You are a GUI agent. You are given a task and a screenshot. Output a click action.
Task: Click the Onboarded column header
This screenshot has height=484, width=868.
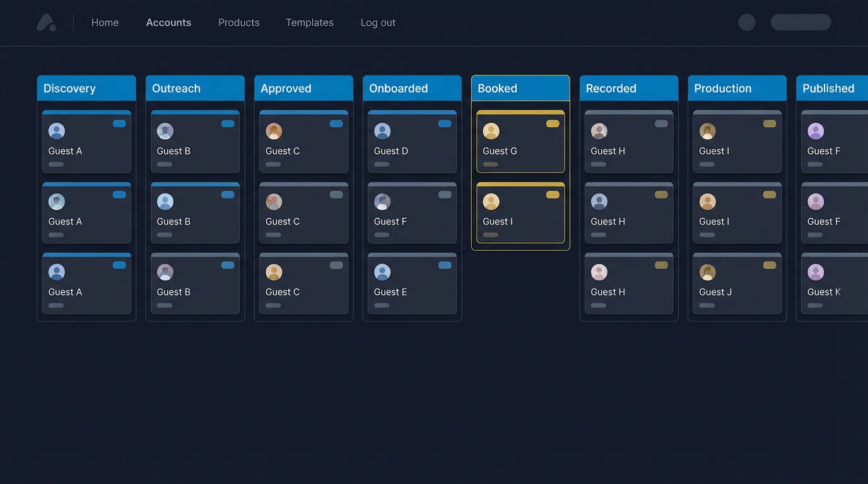click(x=412, y=88)
